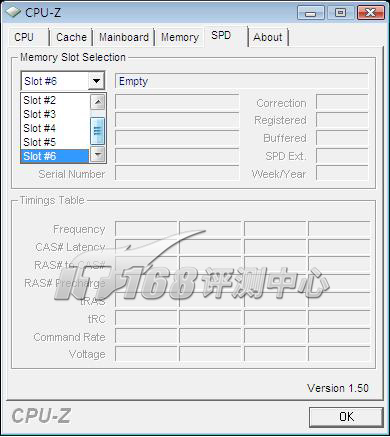Screen dimensions: 390x437
Task: Minimize the CPU-Z window
Action: click(311, 13)
